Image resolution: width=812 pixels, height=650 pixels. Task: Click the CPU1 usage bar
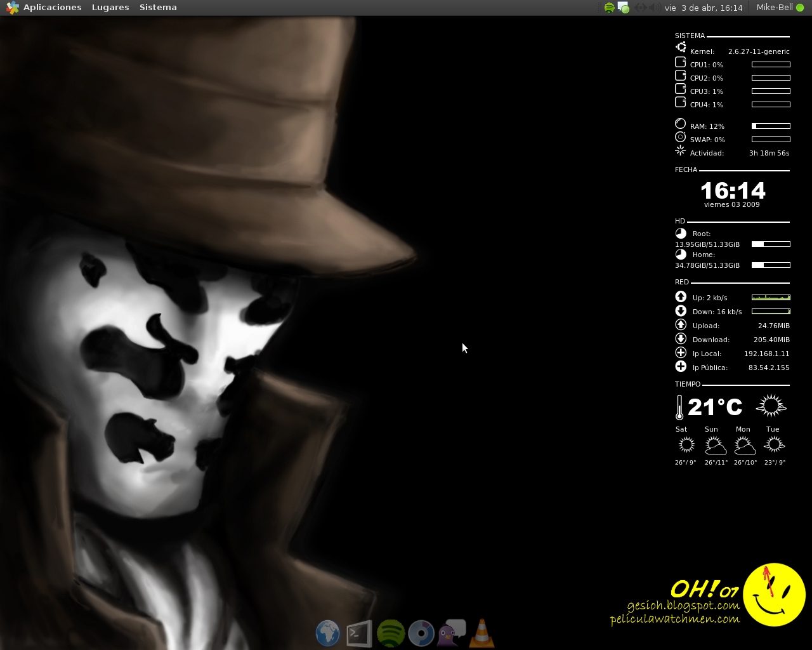tap(771, 64)
